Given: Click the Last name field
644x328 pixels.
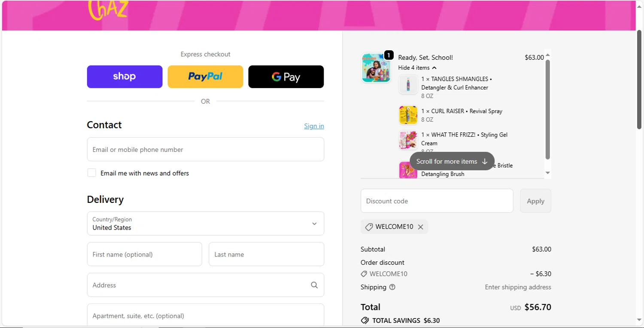Looking at the screenshot, I should point(266,254).
